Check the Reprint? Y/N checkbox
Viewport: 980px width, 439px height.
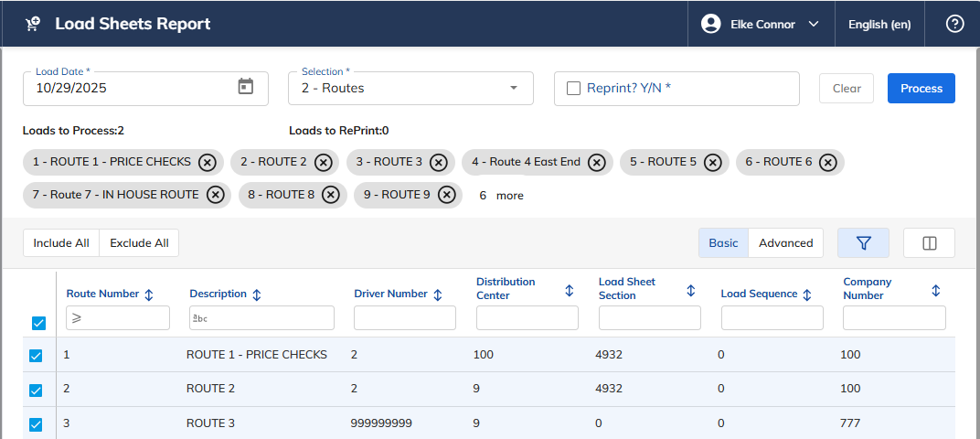tap(573, 88)
